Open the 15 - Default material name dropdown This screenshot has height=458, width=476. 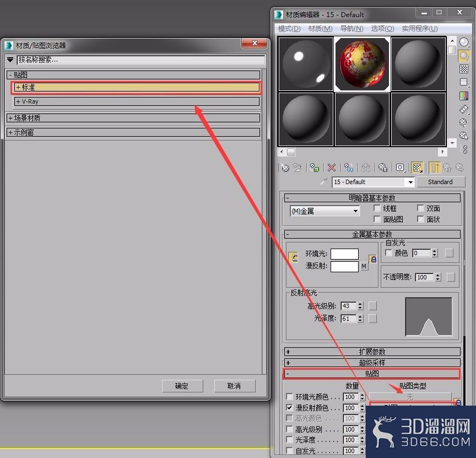coord(374,182)
